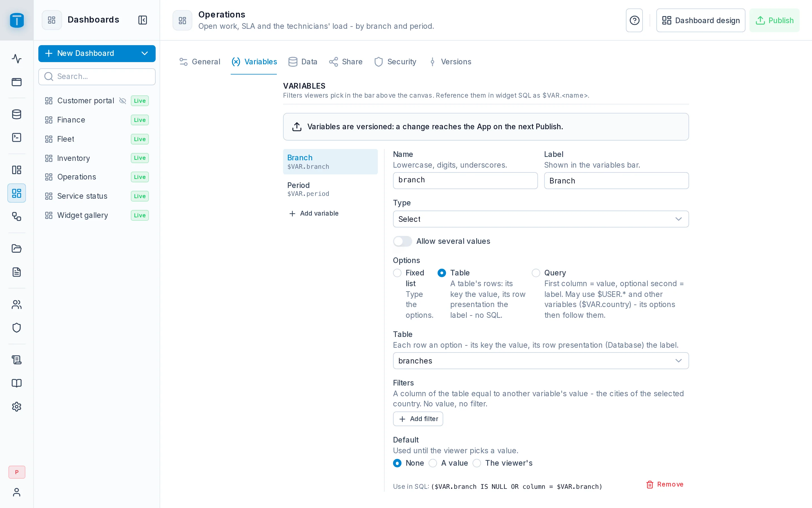
Task: Choose A value as default
Action: click(433, 463)
